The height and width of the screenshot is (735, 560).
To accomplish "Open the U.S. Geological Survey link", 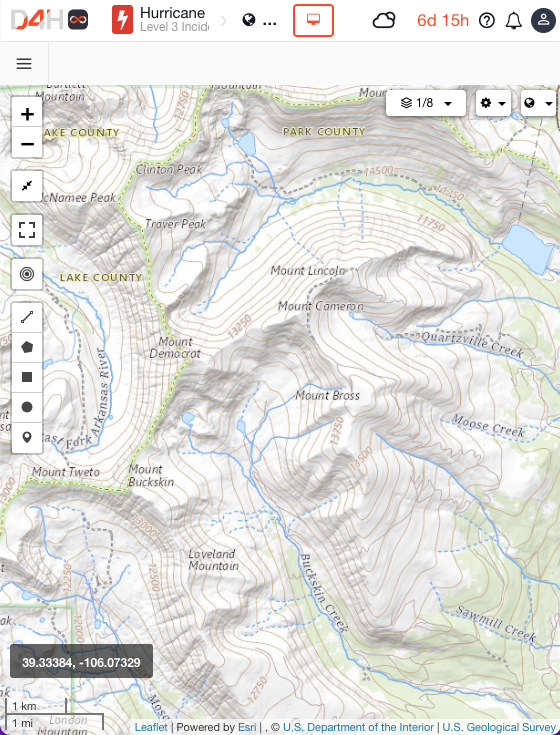I will 499,727.
